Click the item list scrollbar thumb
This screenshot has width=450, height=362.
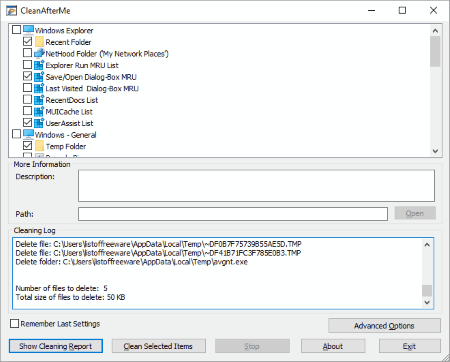point(435,51)
